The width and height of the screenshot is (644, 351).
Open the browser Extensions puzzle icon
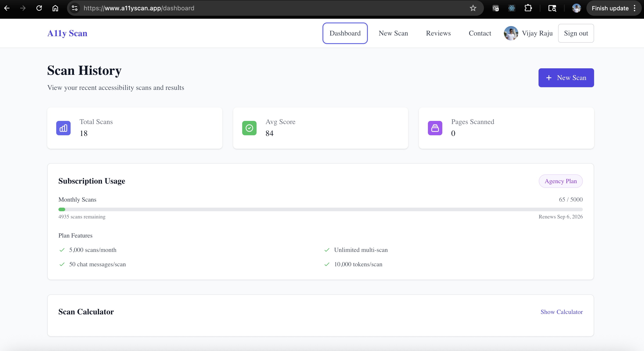528,8
